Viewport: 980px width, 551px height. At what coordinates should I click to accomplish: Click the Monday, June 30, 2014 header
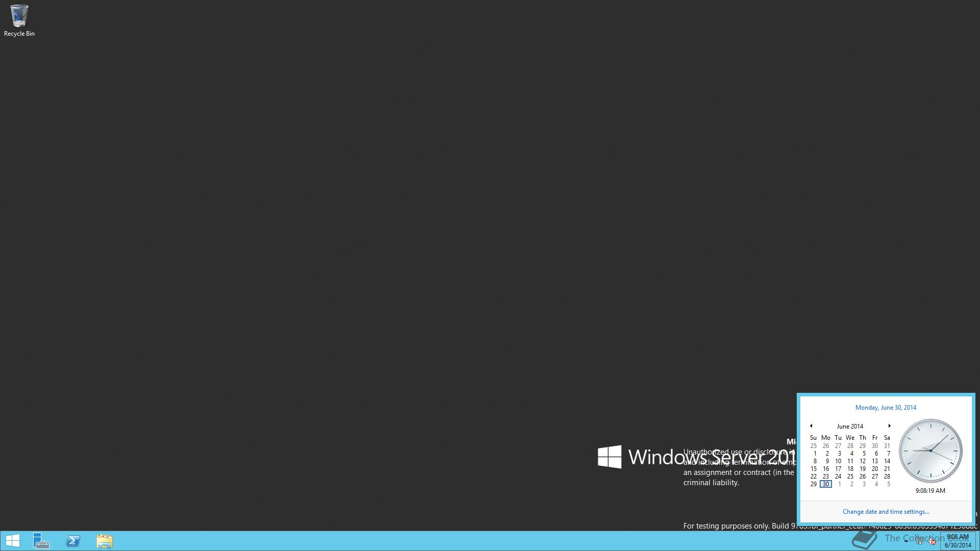tap(886, 408)
